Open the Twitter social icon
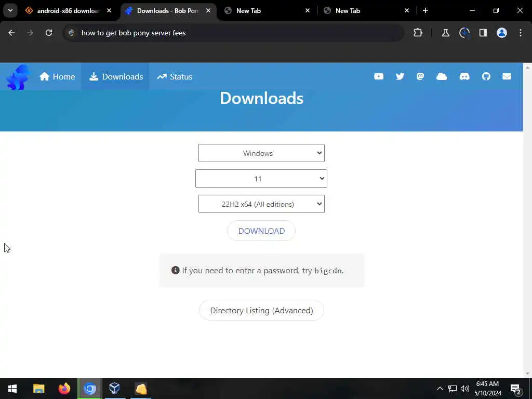Viewport: 532px width, 399px height. [400, 77]
